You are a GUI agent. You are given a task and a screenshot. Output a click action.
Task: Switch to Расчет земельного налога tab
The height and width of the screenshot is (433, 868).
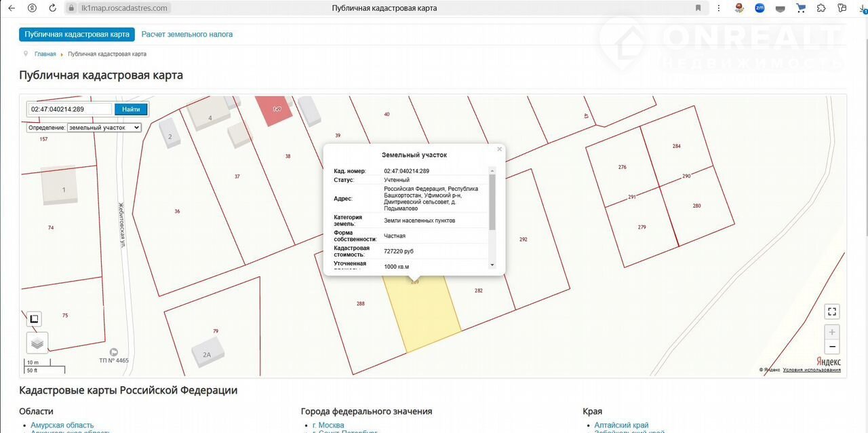(187, 34)
